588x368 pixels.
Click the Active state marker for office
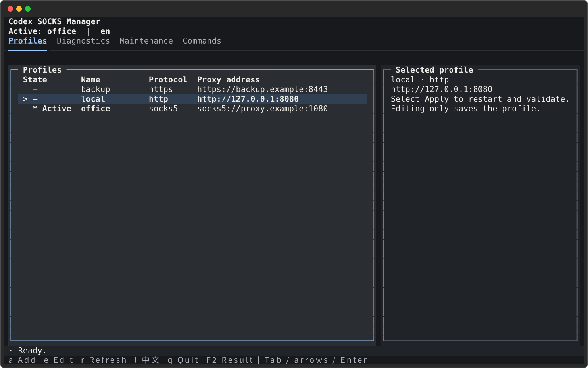click(52, 109)
